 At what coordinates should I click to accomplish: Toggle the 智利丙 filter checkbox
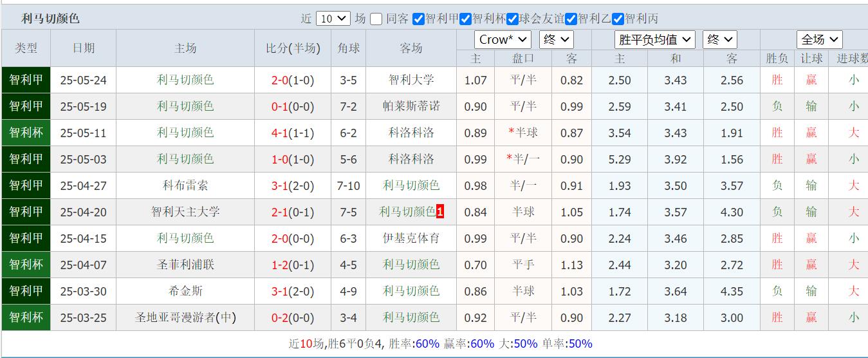(618, 19)
